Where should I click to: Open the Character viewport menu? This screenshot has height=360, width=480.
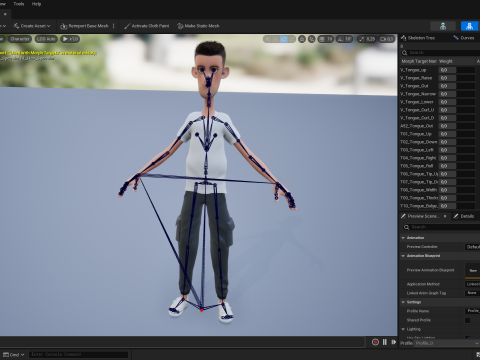[x=20, y=39]
